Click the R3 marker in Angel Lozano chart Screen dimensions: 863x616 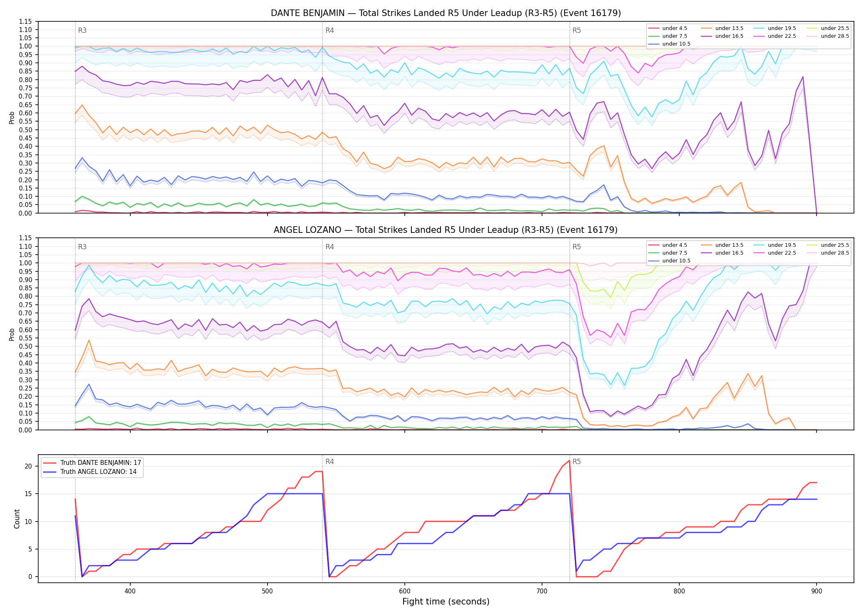(x=82, y=247)
